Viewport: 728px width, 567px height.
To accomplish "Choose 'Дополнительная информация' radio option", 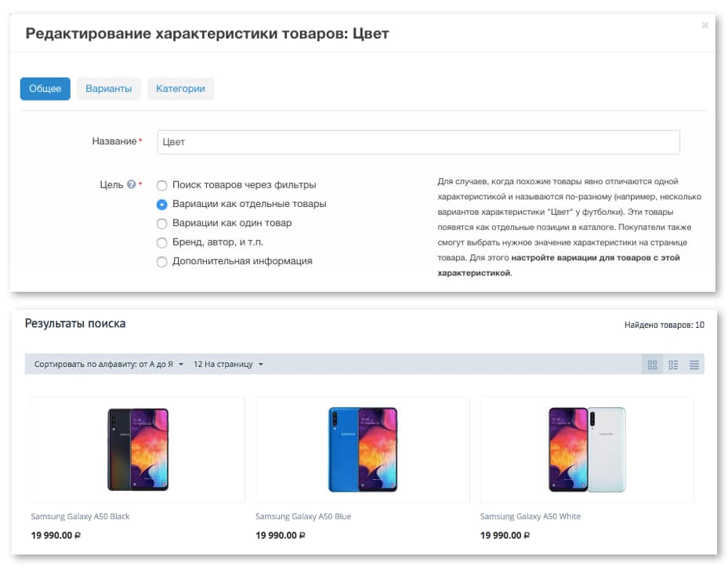I will tap(162, 262).
